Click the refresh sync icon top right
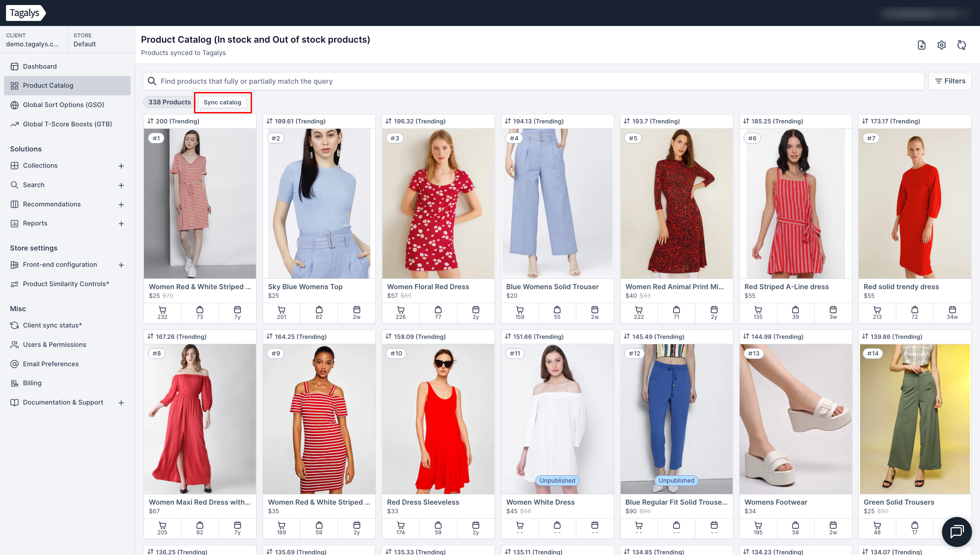 point(961,45)
